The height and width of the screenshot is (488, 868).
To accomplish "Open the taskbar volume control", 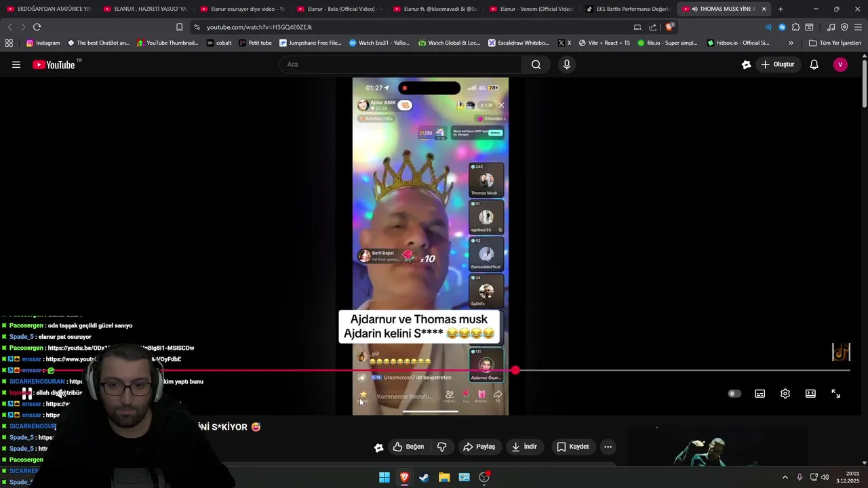I will [825, 477].
